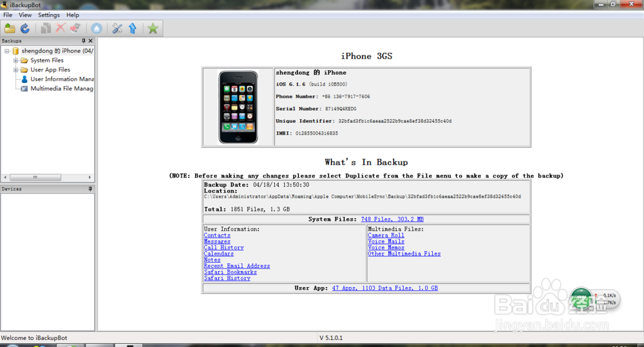Click the Welcome to iBackupBot status text
The width and height of the screenshot is (644, 347).
pos(34,338)
